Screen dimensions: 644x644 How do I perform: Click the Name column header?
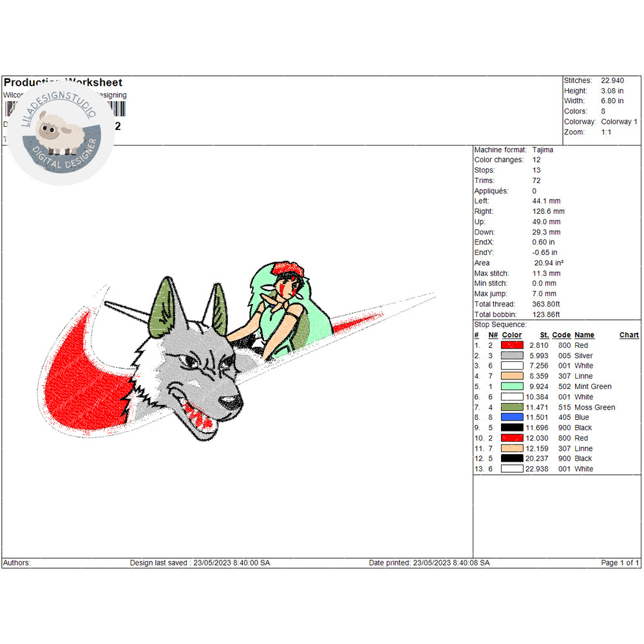point(584,335)
